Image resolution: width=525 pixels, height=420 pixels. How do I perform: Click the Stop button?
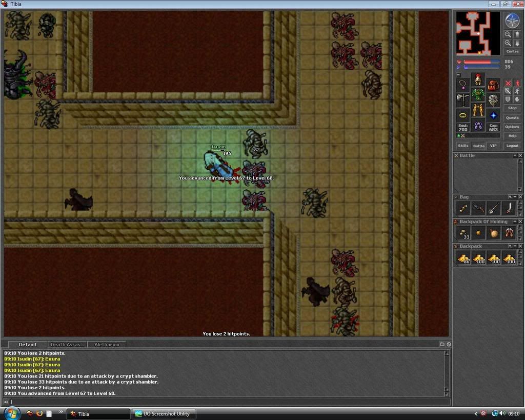tap(512, 108)
